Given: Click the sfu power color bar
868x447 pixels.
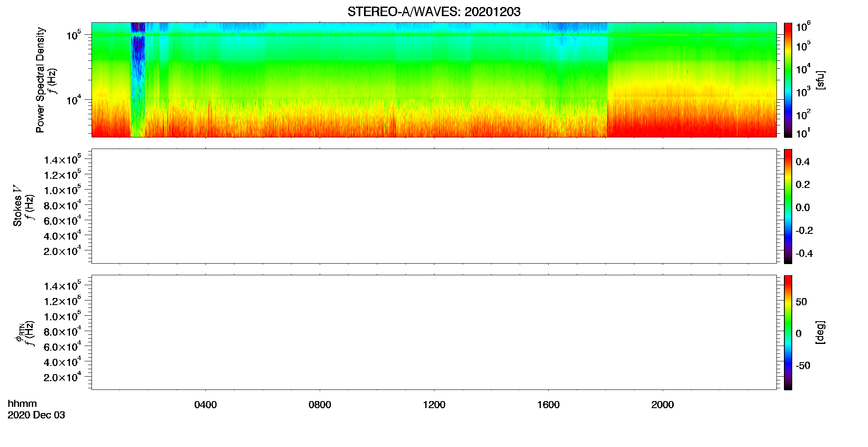Looking at the screenshot, I should point(788,79).
